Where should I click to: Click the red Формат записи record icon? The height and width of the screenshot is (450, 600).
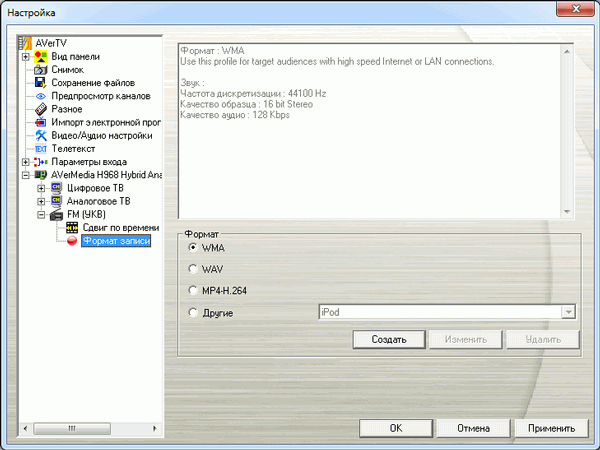[72, 241]
